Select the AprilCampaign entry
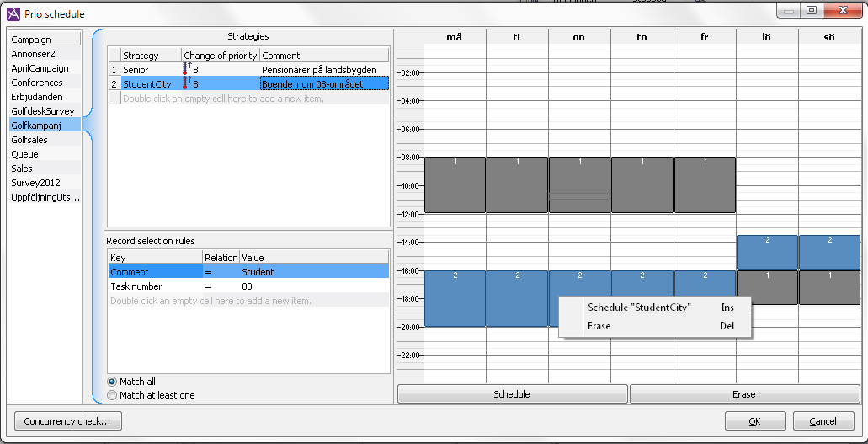 [40, 68]
